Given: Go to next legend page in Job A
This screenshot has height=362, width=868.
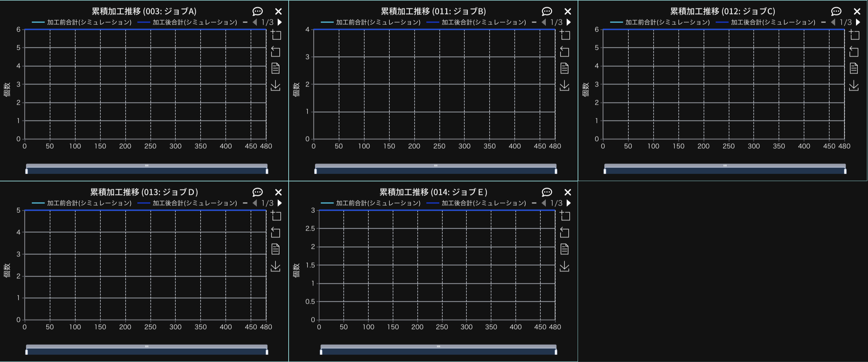Looking at the screenshot, I should [280, 22].
